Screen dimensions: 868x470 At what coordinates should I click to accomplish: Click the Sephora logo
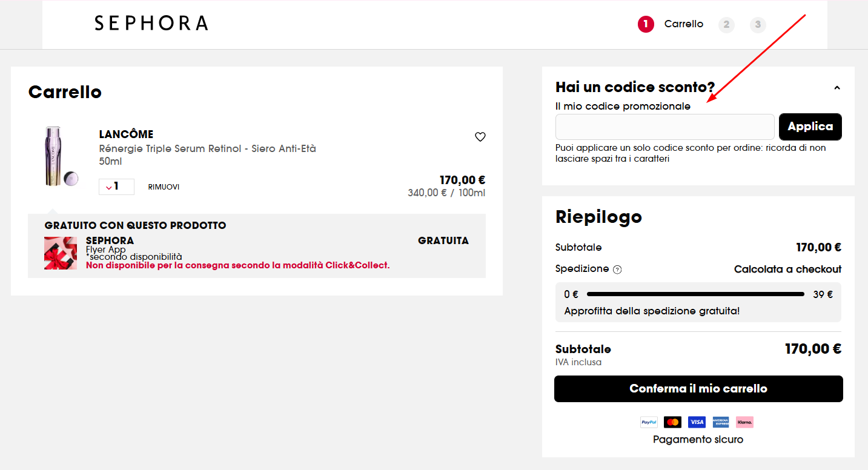tap(151, 24)
